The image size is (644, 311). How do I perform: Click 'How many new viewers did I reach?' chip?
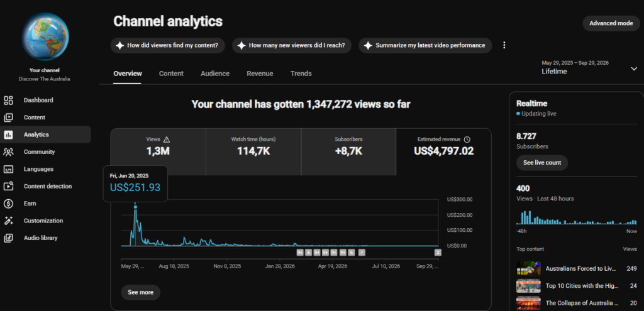(x=292, y=45)
